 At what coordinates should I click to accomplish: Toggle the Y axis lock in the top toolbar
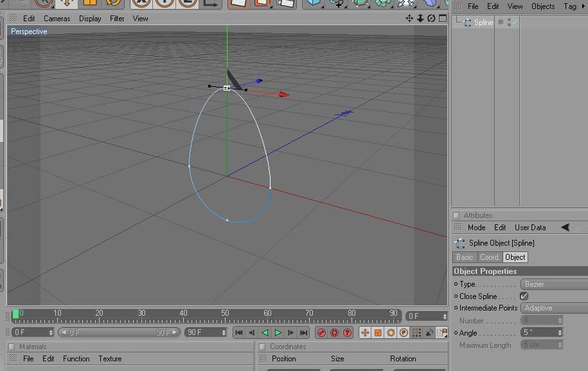[164, 3]
